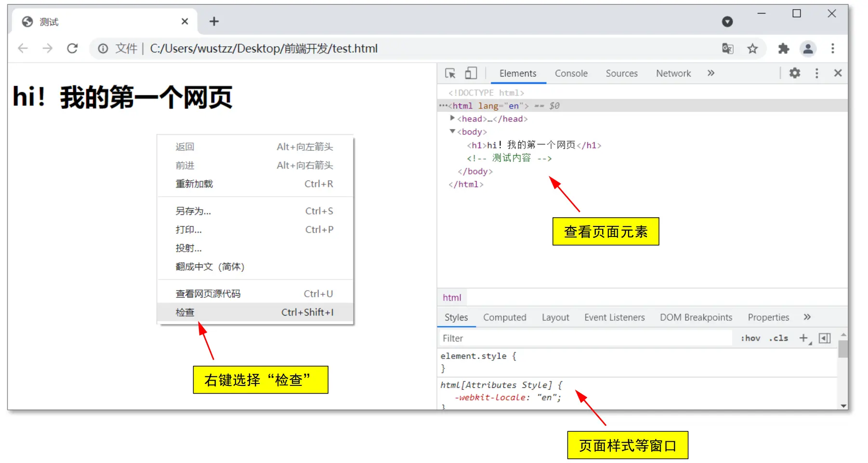
Task: Close the 测试 browser tab
Action: coord(184,21)
